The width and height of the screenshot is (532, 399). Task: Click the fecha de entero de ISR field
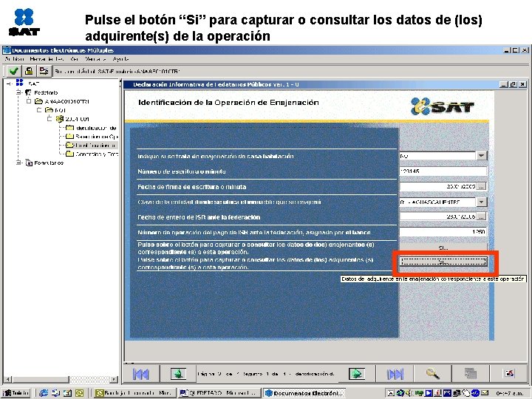tap(438, 216)
